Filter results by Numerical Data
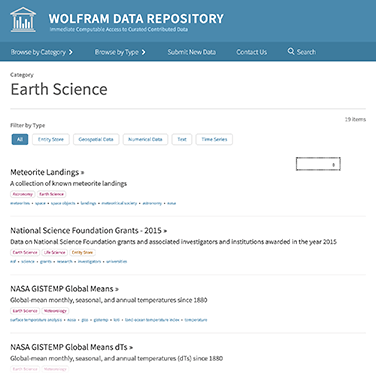Viewport: 376px width, 376px height. pos(145,139)
